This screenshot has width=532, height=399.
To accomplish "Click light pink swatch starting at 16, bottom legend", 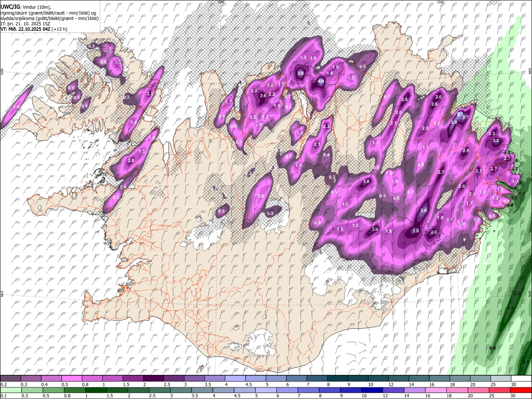I will 436,390.
